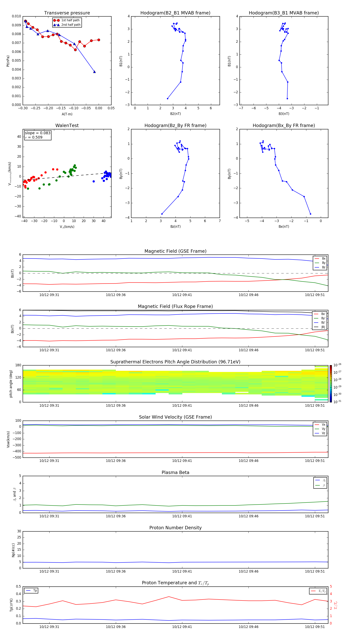Click the "Magnetic Field (Flux Rope Frame)" title
The image size is (351, 644).
tap(175, 307)
